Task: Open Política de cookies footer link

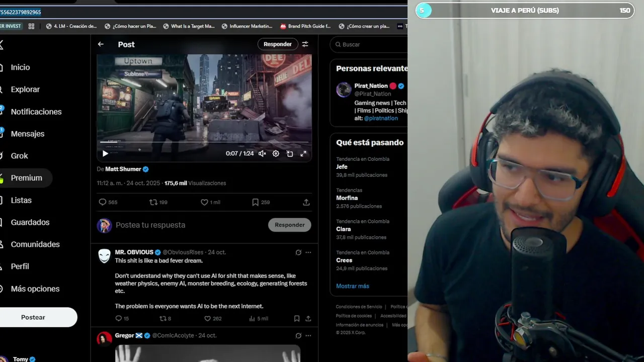Action: [354, 316]
